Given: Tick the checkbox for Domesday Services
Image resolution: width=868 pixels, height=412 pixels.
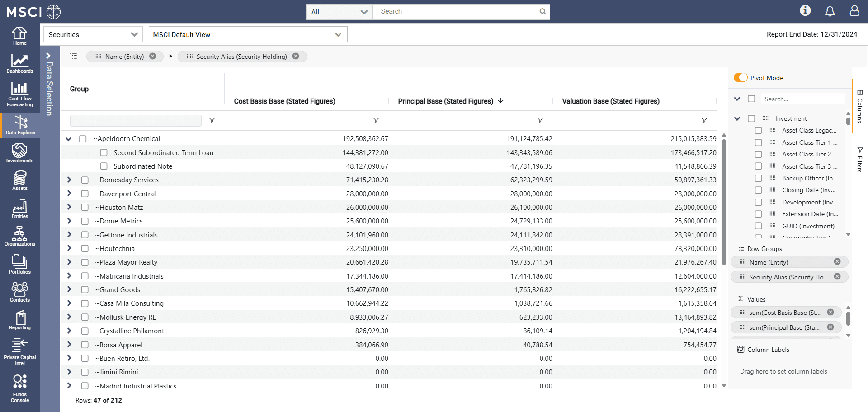Looking at the screenshot, I should [85, 180].
